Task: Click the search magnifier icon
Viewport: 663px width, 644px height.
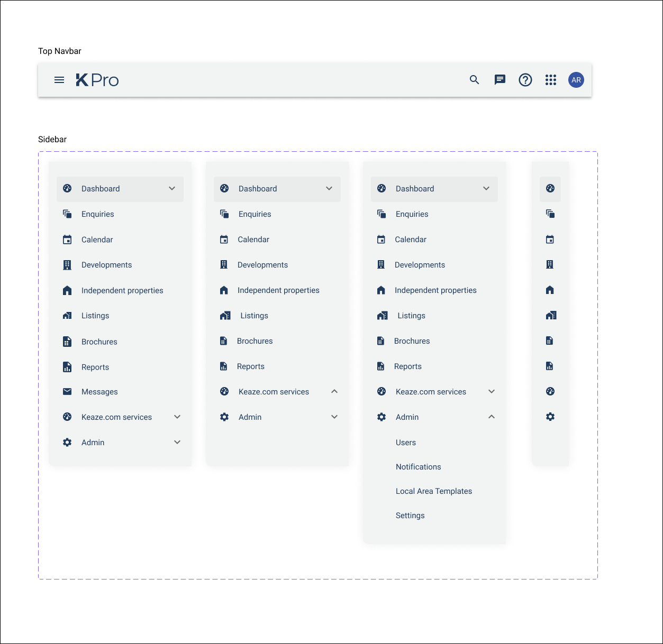Action: (x=475, y=80)
